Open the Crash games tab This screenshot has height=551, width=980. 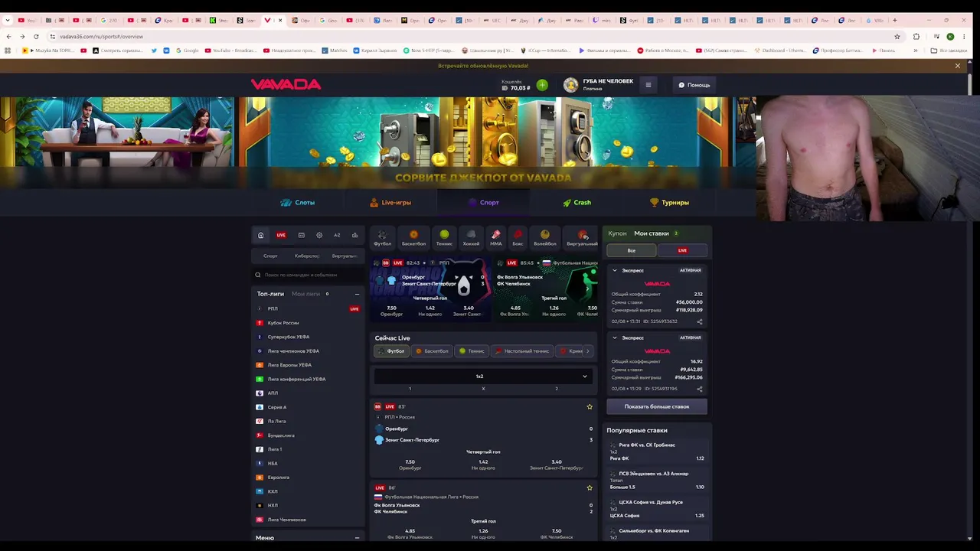click(577, 203)
